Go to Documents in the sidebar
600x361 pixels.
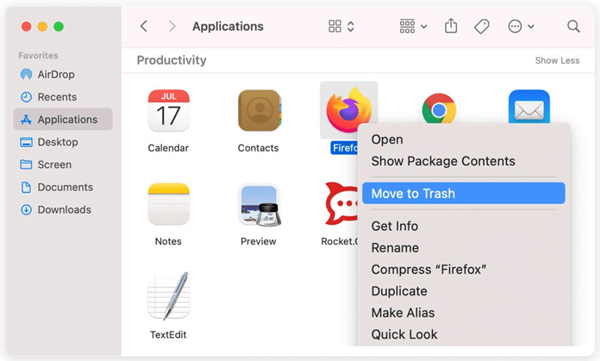(x=63, y=187)
